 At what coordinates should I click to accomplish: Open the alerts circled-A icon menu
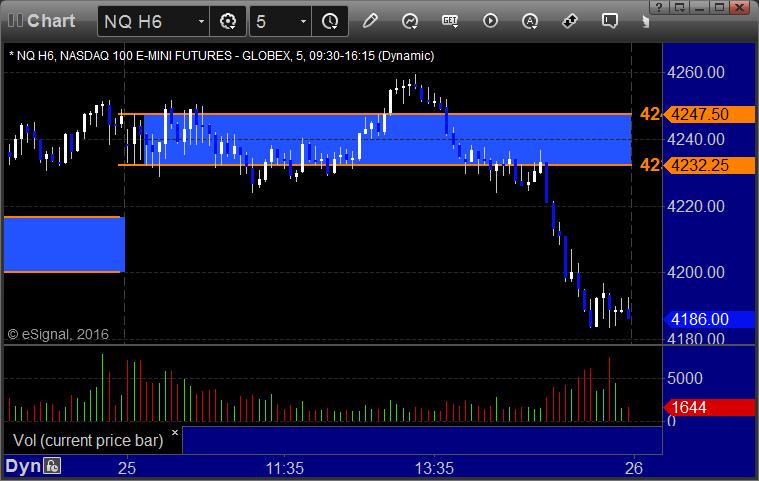click(x=530, y=21)
